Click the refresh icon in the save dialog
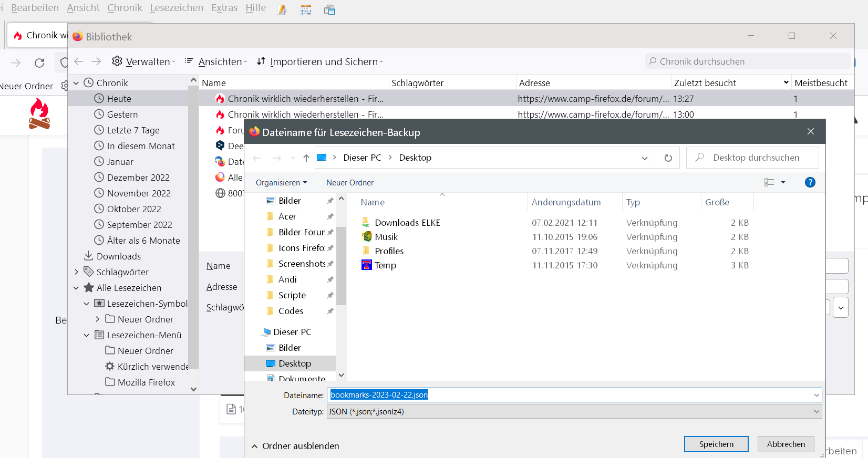868x458 pixels. tap(668, 158)
